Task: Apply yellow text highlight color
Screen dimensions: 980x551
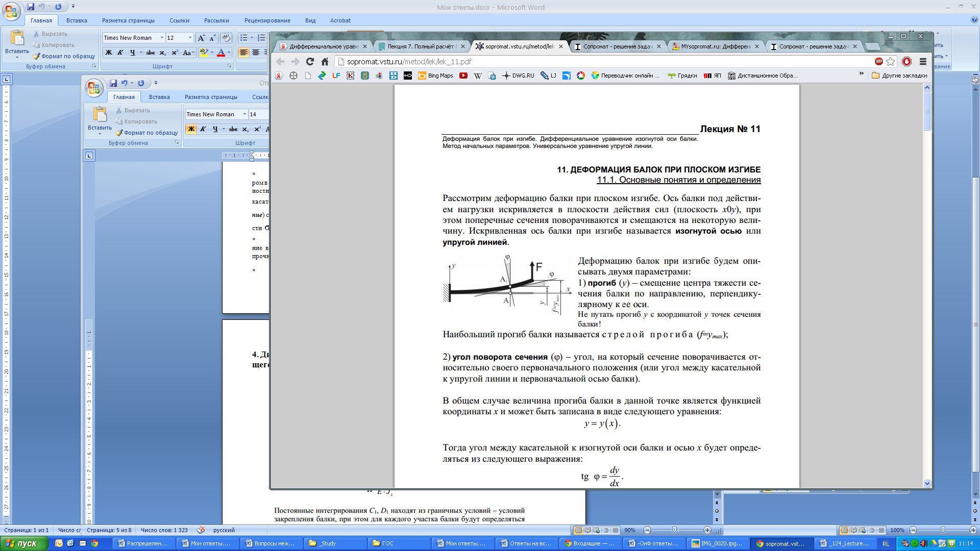Action: coord(204,53)
